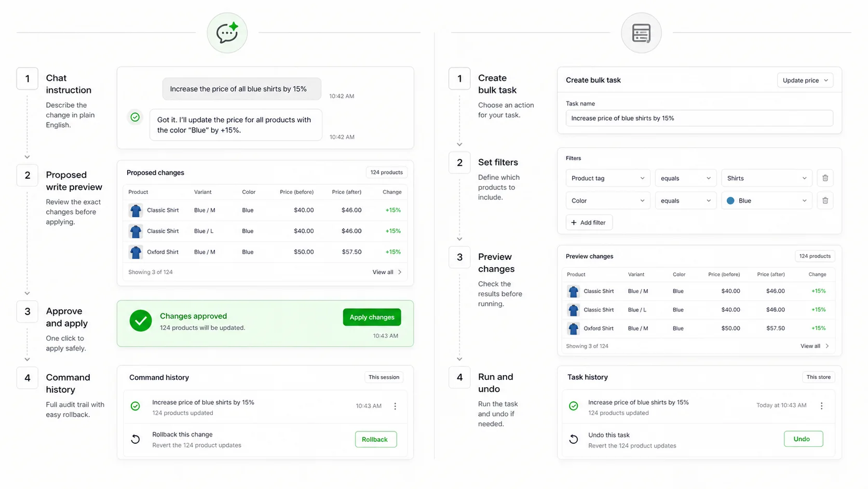
Task: Click the Rollback button
Action: [x=376, y=439]
